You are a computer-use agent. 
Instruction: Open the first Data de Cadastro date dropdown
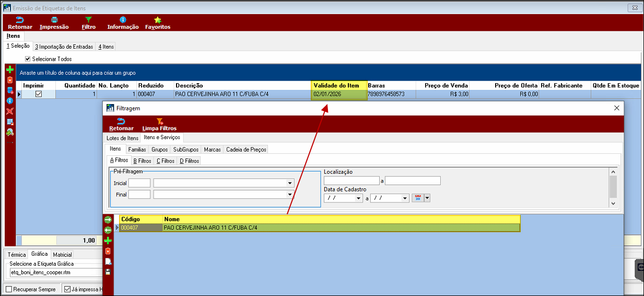(358, 198)
